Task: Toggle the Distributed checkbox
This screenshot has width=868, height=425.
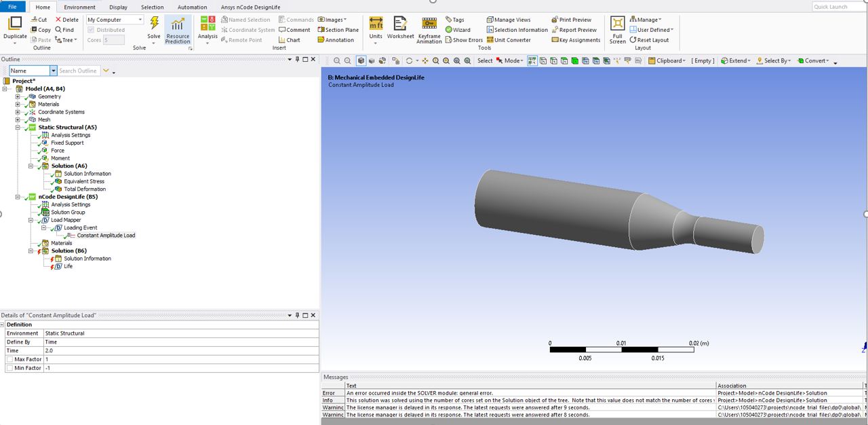Action: click(x=91, y=30)
